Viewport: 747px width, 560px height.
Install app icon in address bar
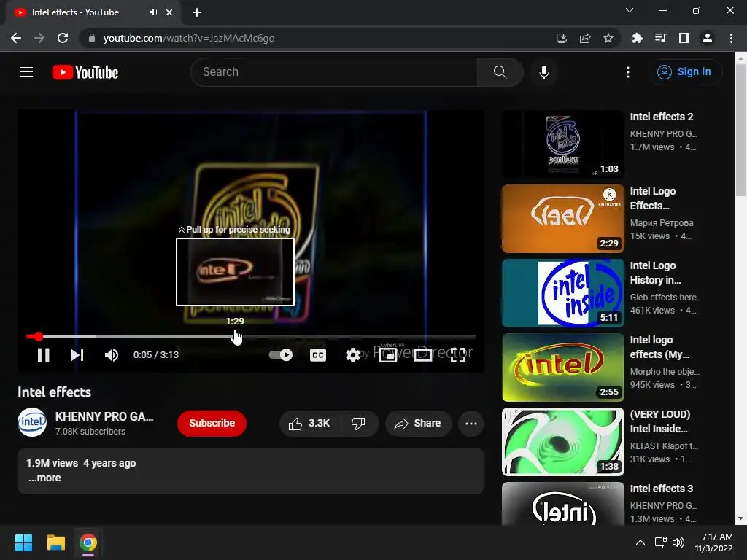pyautogui.click(x=562, y=38)
